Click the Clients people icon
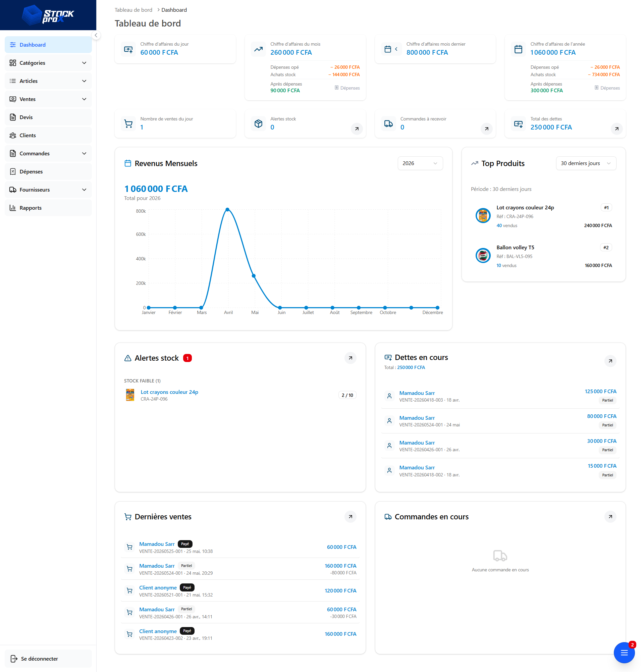 pyautogui.click(x=13, y=136)
